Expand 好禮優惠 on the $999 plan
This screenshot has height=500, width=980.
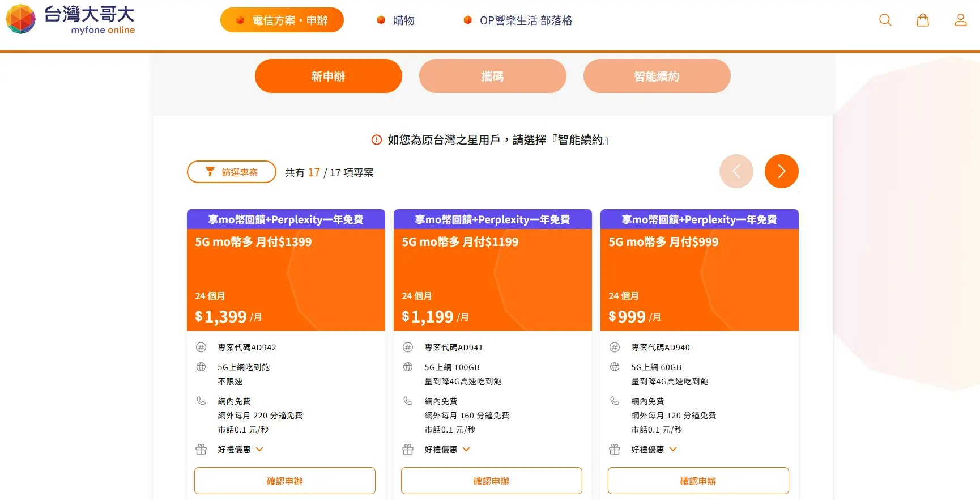click(654, 449)
